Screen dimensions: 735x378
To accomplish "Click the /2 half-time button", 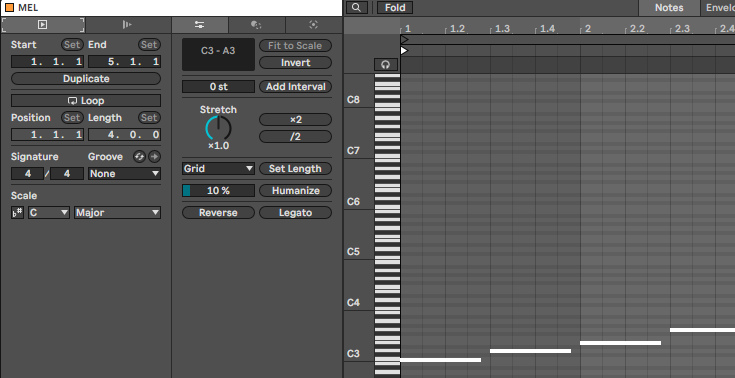I will coord(295,136).
